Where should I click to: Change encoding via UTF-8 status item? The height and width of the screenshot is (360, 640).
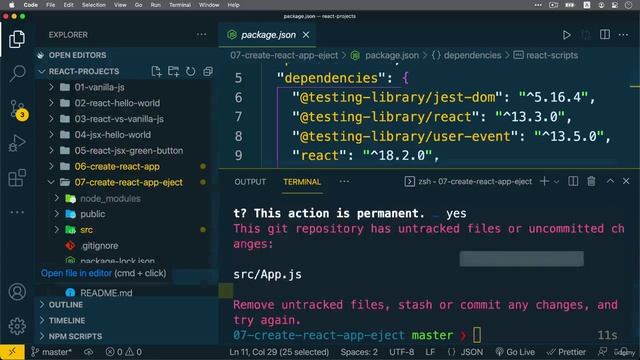402,352
